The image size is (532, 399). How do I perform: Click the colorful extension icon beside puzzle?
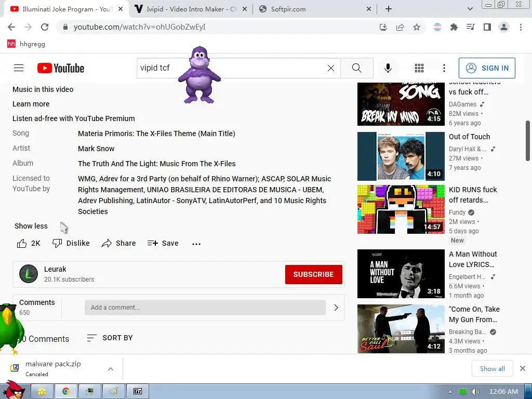[x=437, y=27]
